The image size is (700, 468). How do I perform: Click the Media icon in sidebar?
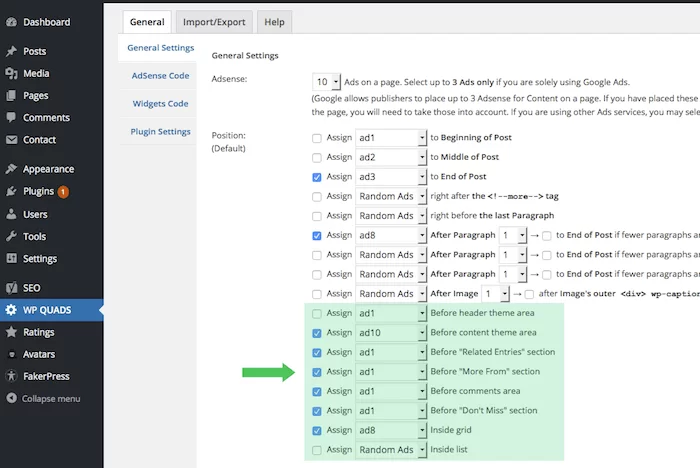tap(11, 73)
